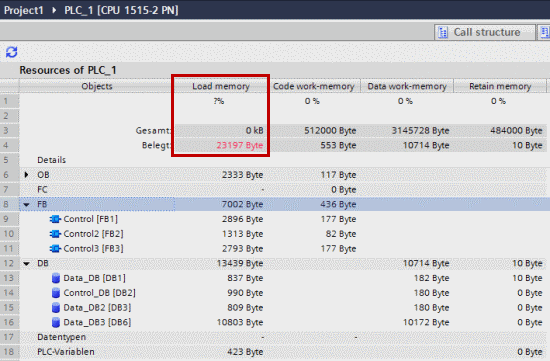Select the Data_DB [DB1] row label
This screenshot has width=550, height=361.
[x=94, y=278]
